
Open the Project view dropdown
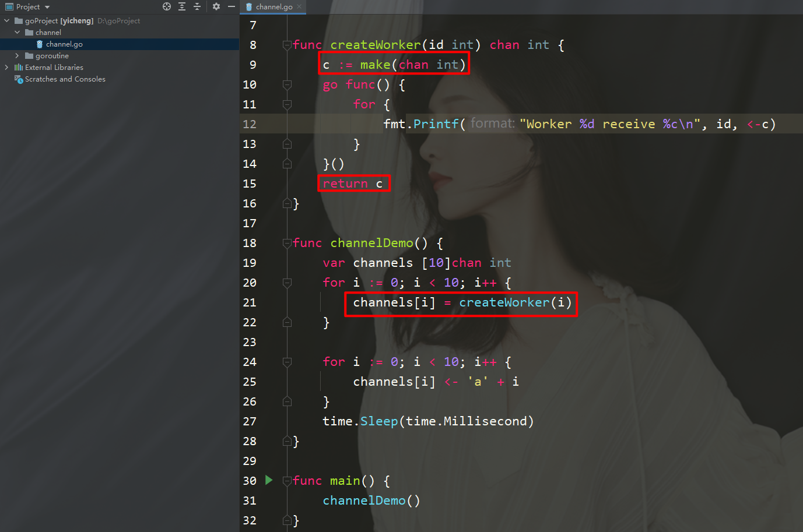click(47, 7)
